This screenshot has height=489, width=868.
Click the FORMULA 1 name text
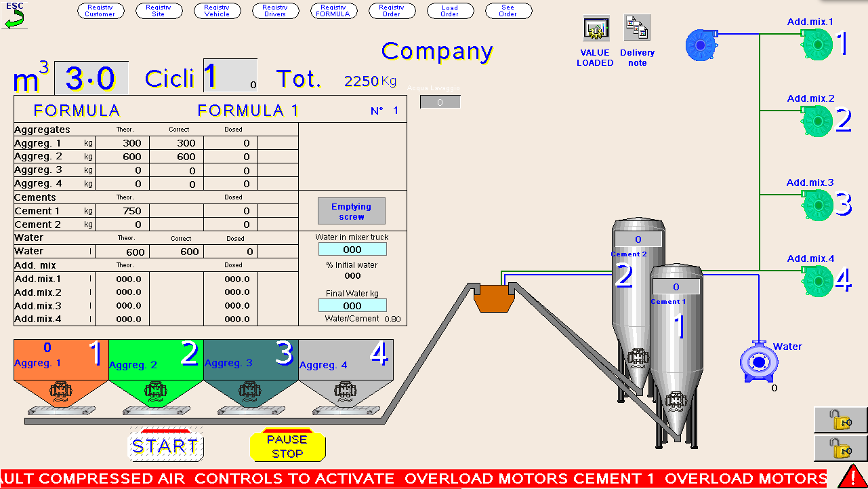[x=248, y=111]
